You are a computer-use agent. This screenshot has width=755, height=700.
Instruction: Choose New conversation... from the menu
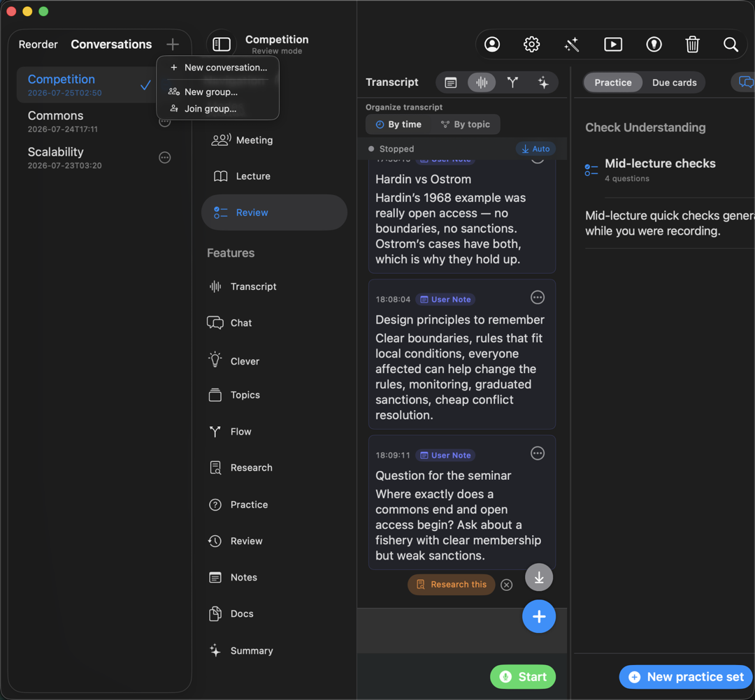click(x=218, y=68)
